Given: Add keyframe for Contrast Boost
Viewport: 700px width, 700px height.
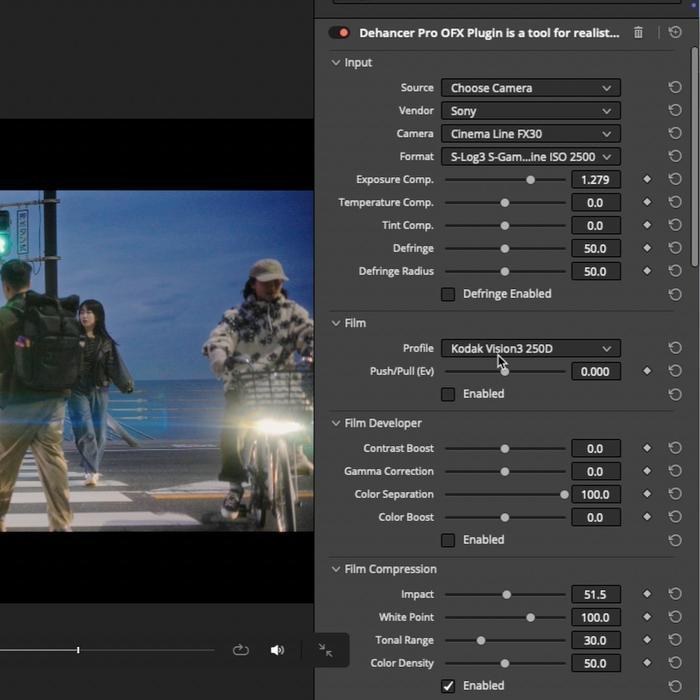Looking at the screenshot, I should [x=647, y=448].
